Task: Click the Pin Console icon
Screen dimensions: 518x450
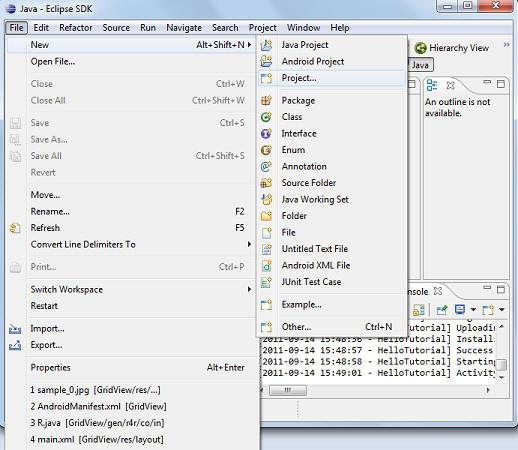Action: pos(442,310)
